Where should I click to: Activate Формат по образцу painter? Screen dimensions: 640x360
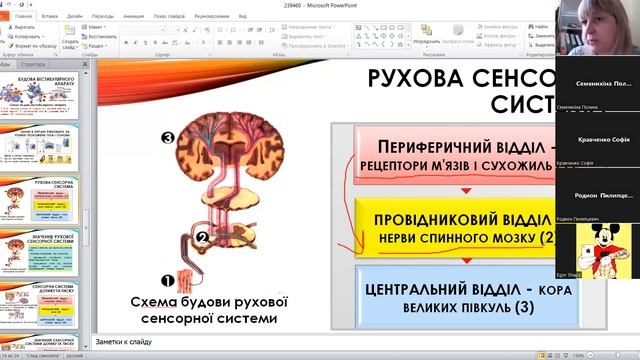[x=33, y=46]
